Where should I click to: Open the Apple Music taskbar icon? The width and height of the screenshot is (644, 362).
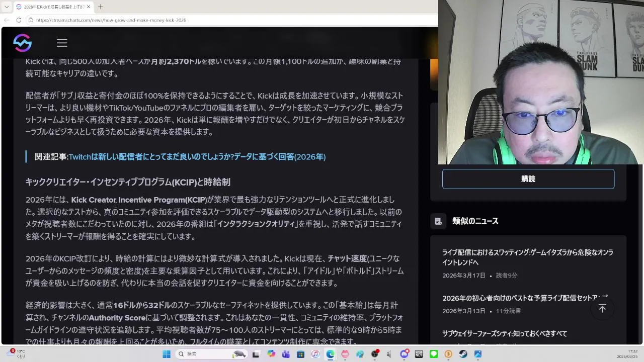click(315, 354)
